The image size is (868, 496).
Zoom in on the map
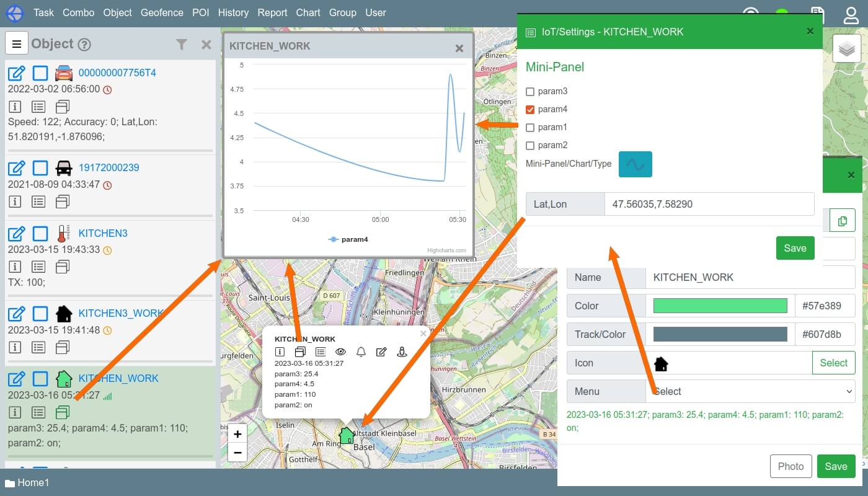click(237, 434)
